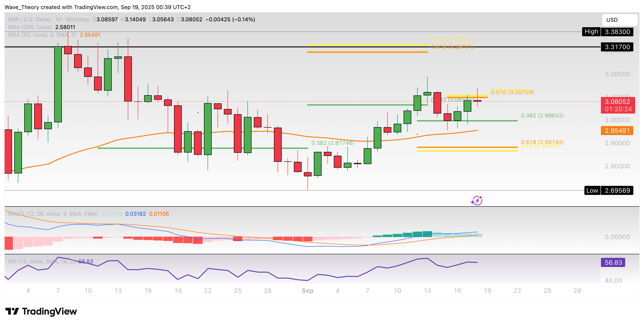Screen dimensions: 644x325
Task: Click the purple RSI 56.83 value tag
Action: pyautogui.click(x=613, y=262)
